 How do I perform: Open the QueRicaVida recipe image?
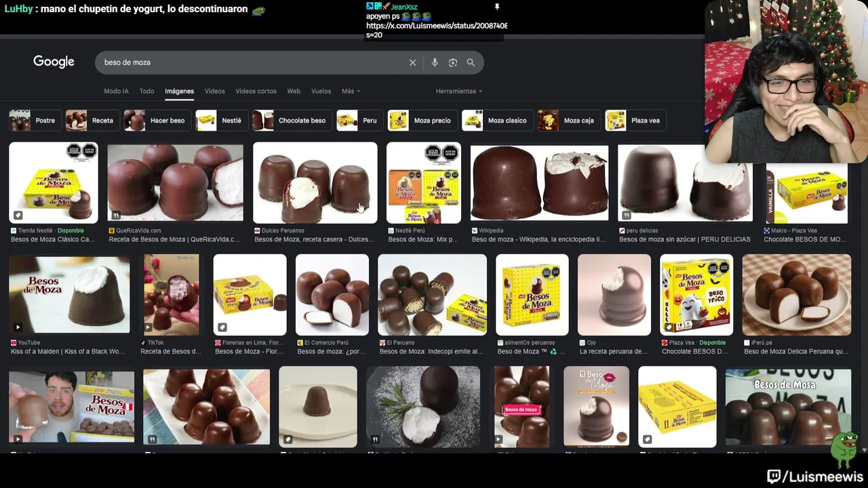175,183
